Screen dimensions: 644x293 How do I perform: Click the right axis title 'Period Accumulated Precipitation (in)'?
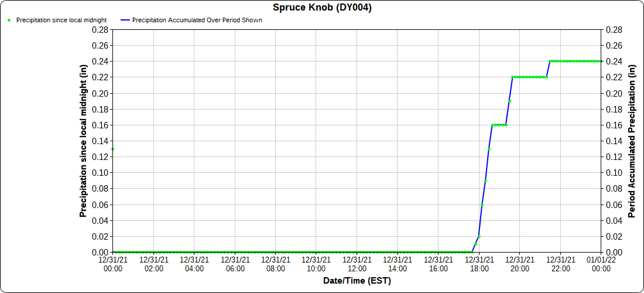point(631,141)
